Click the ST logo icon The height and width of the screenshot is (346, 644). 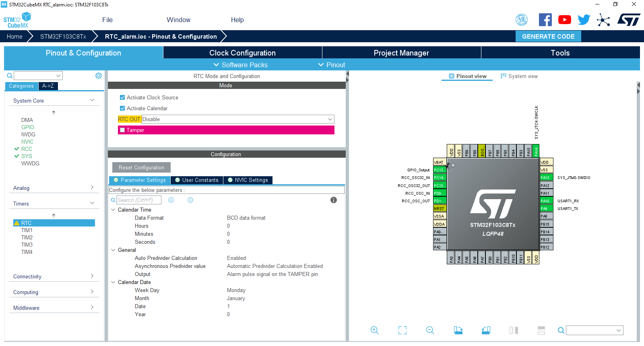tap(629, 20)
